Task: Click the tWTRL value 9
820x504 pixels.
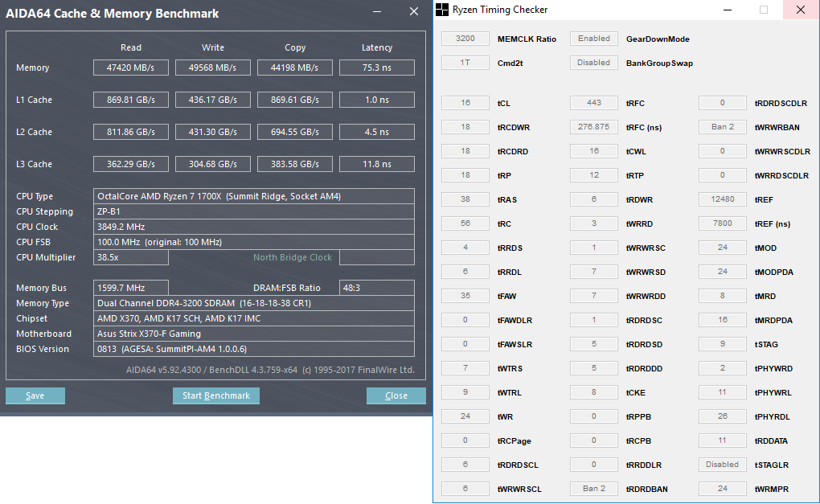Action: (x=465, y=391)
